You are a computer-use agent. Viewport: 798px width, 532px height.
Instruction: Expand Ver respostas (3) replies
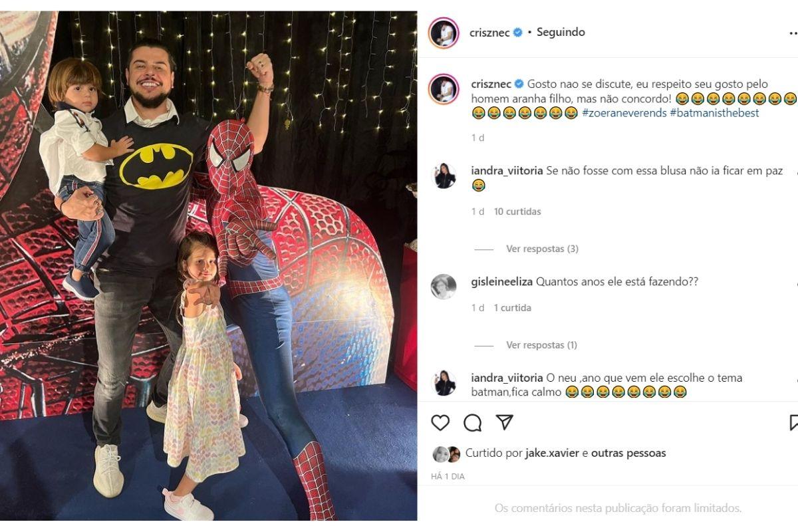point(542,249)
